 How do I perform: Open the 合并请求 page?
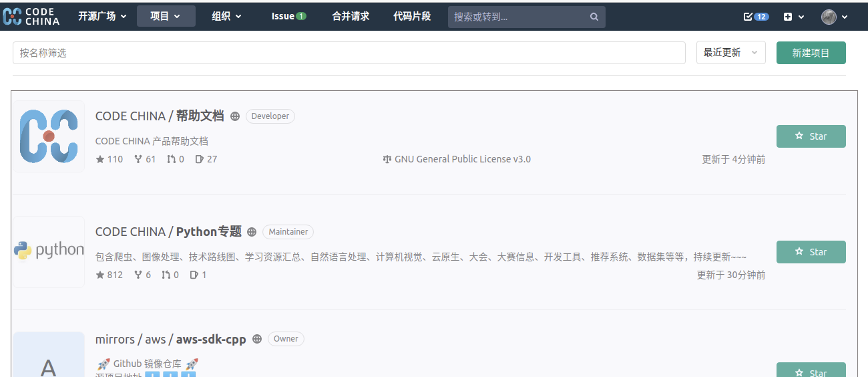(x=351, y=16)
